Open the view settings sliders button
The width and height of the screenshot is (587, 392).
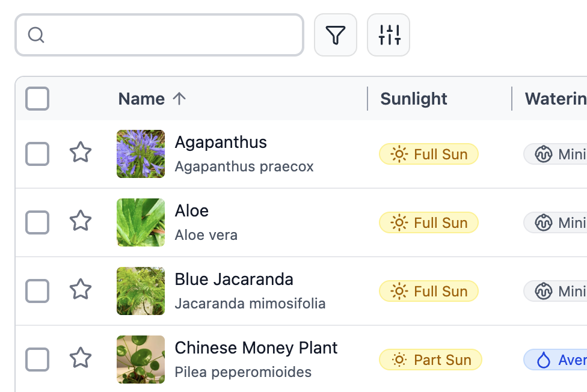[x=389, y=35]
